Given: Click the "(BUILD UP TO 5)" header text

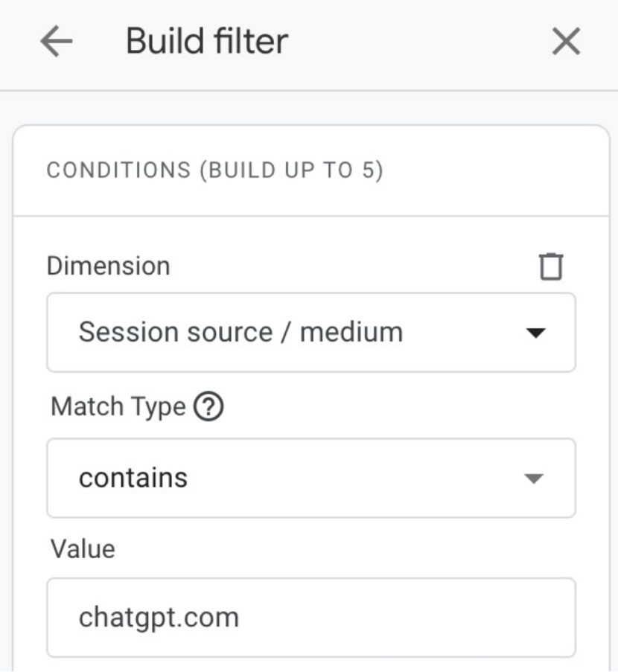Looking at the screenshot, I should click(x=290, y=170).
